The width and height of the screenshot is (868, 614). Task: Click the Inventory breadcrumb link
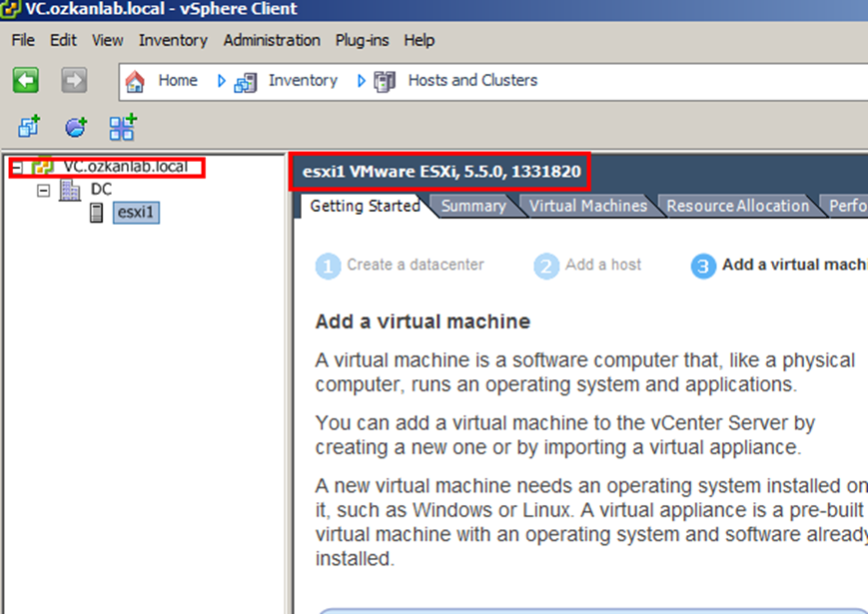click(x=303, y=80)
